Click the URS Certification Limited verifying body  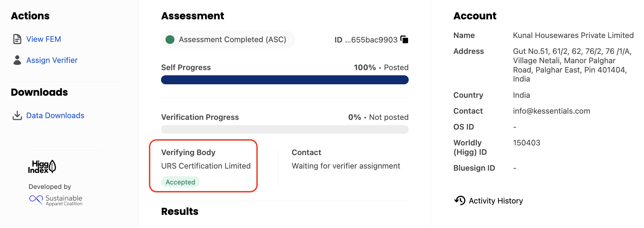[x=206, y=166]
